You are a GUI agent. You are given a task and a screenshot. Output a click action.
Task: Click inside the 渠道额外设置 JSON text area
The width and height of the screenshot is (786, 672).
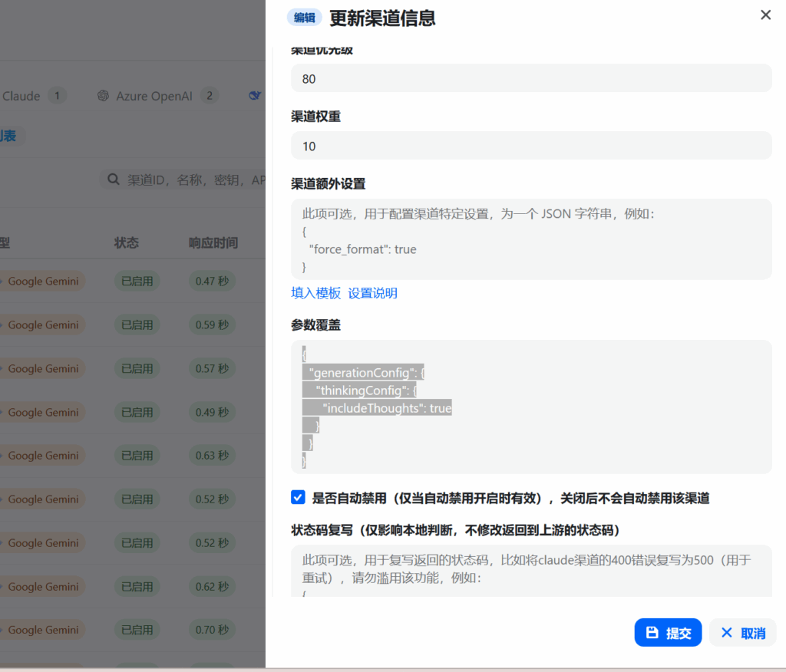coord(531,239)
